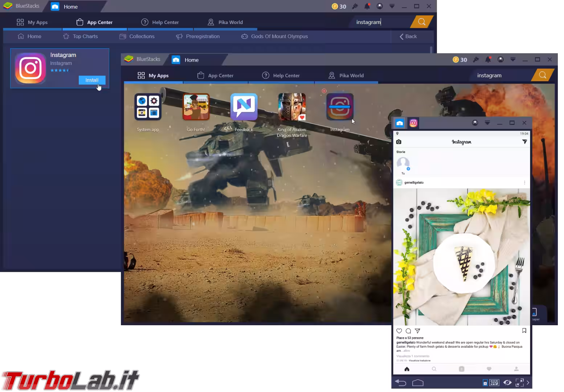Toggle the on-screen keyboard in BlueStacks toolbar
The image size is (564, 392).
coord(494,382)
